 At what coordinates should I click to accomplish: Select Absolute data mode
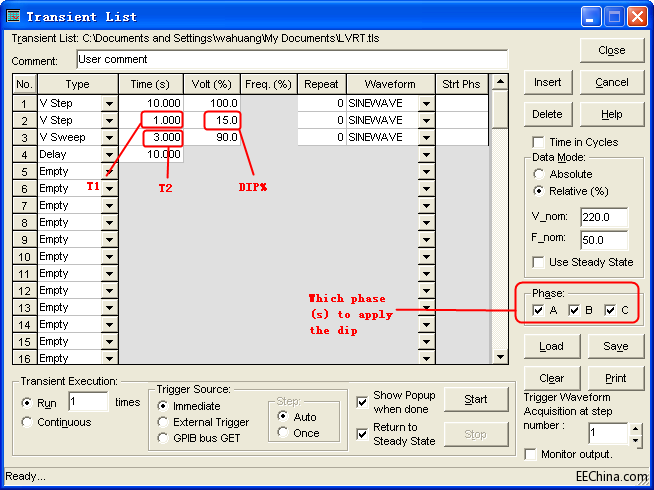(539, 174)
